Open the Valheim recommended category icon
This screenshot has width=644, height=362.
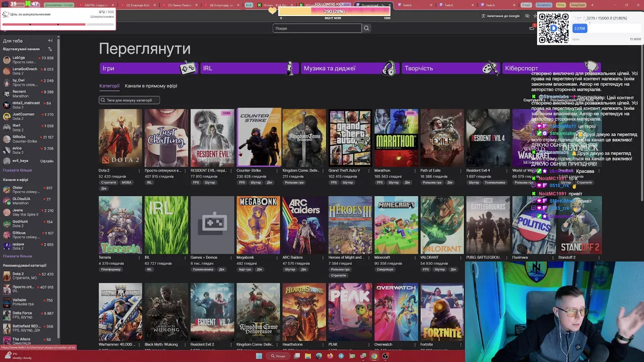point(7,302)
